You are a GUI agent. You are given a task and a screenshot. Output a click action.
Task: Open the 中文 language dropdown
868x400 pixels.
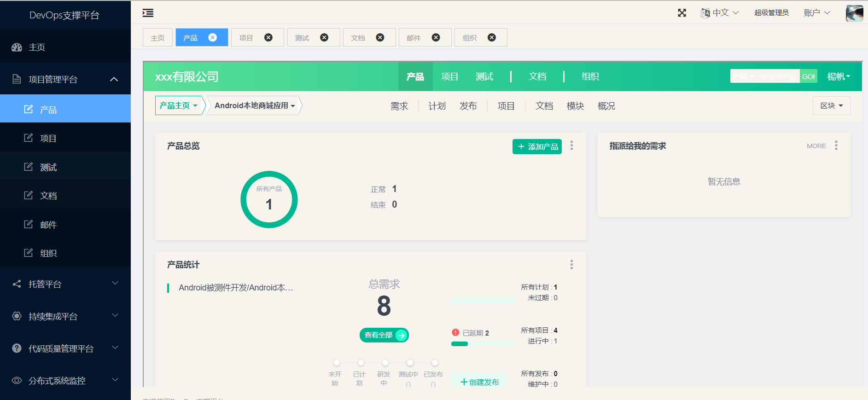click(x=720, y=13)
